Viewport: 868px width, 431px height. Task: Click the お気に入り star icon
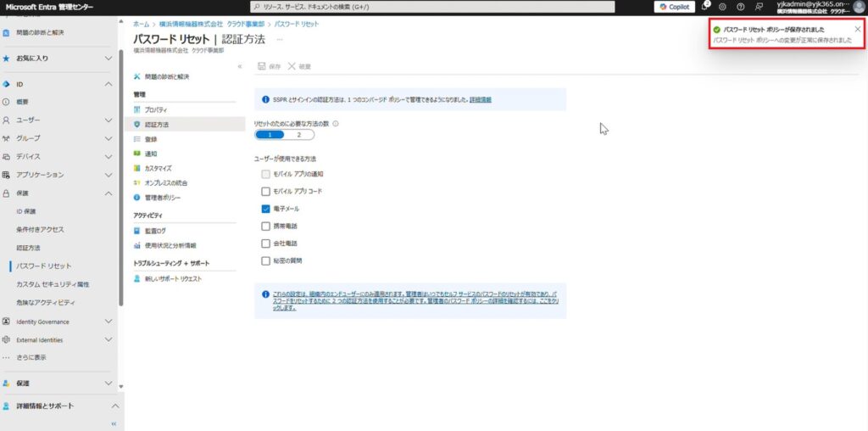6,59
